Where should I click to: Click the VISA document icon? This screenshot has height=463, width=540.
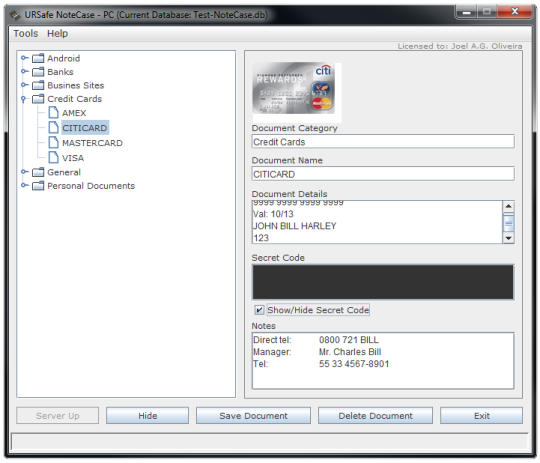coord(53,157)
